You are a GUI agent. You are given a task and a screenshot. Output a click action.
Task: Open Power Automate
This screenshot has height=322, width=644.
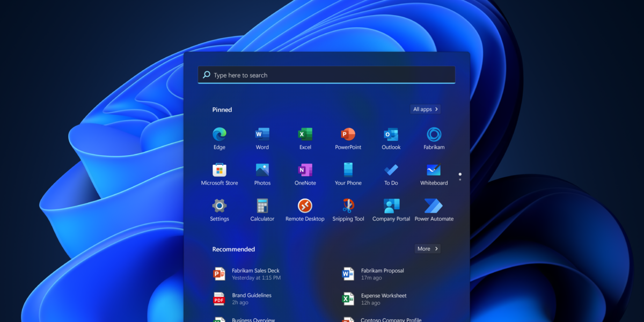click(434, 207)
